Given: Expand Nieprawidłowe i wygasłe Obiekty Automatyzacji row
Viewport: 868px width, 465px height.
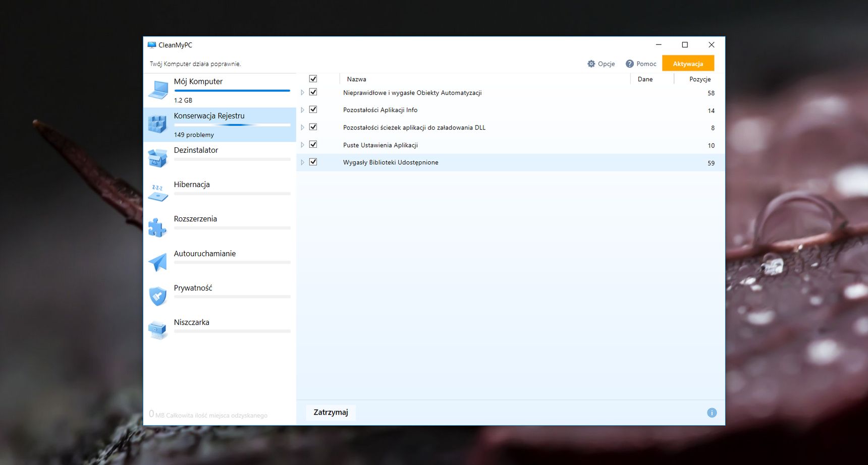Looking at the screenshot, I should tap(302, 92).
